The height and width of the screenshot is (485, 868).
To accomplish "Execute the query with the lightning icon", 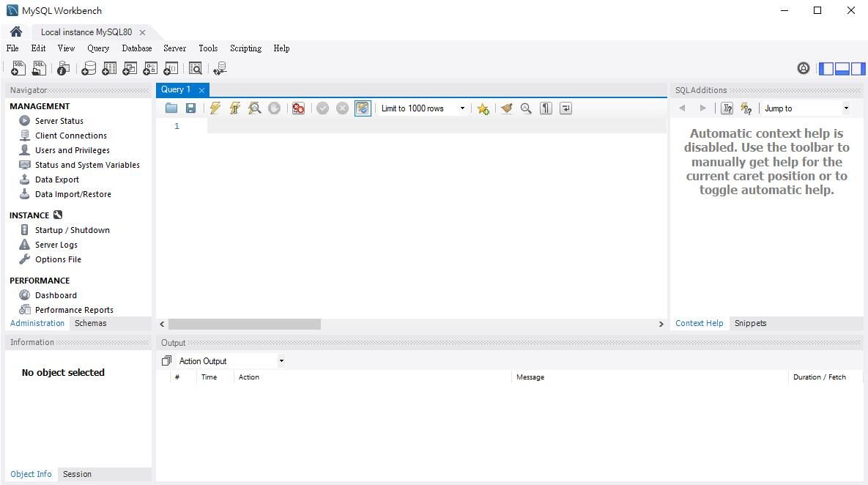I will [215, 108].
